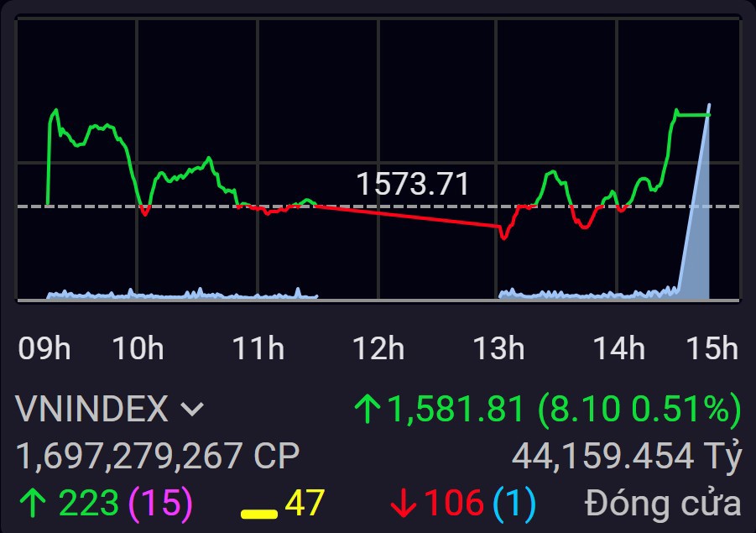Click the green advancers arrow icon
This screenshot has width=756, height=533.
pos(32,503)
